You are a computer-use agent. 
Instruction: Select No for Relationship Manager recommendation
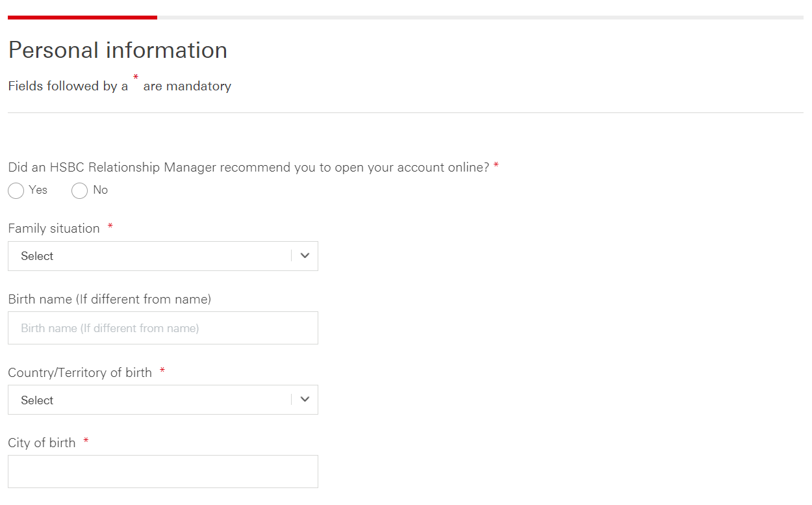tap(79, 191)
